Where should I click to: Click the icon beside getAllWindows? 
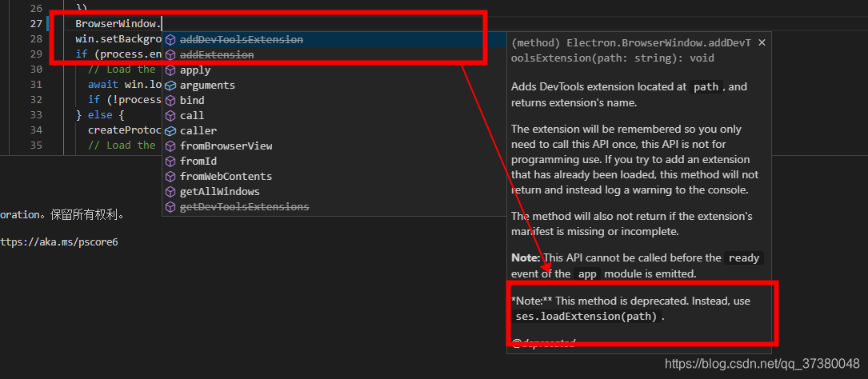coord(170,191)
